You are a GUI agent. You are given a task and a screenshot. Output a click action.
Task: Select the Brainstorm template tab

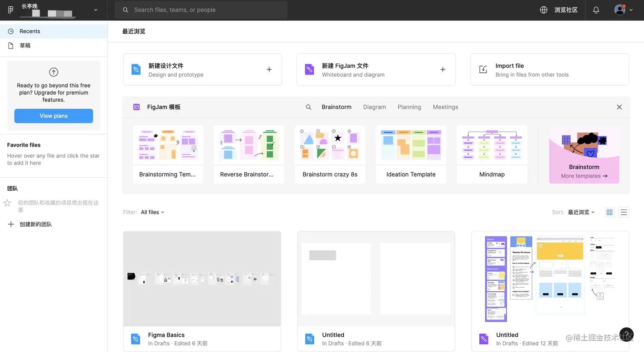[336, 107]
